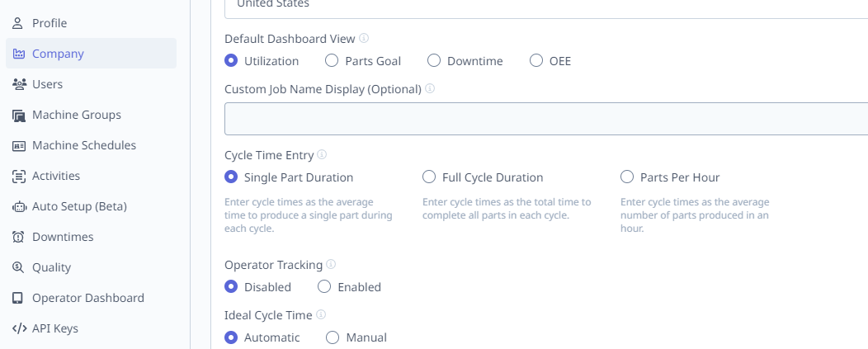This screenshot has height=349, width=868.
Task: Enable Operator Tracking
Action: (324, 287)
